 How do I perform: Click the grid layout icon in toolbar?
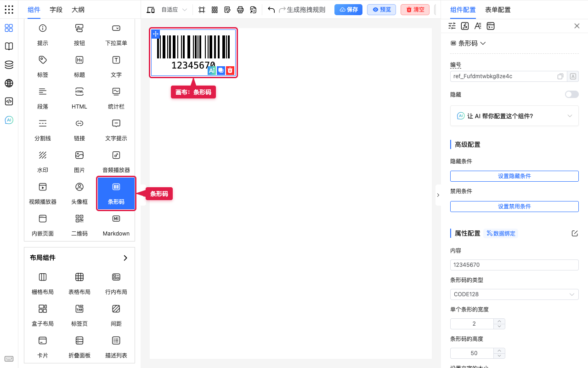tap(215, 10)
